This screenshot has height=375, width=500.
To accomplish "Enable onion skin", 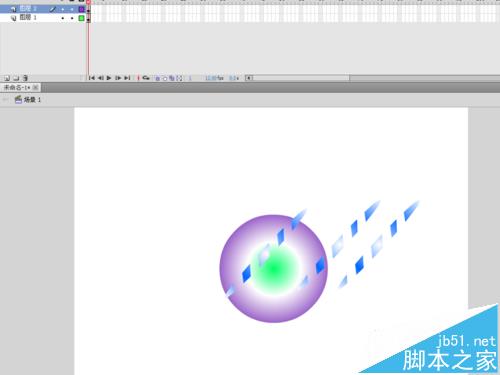I will 157,78.
